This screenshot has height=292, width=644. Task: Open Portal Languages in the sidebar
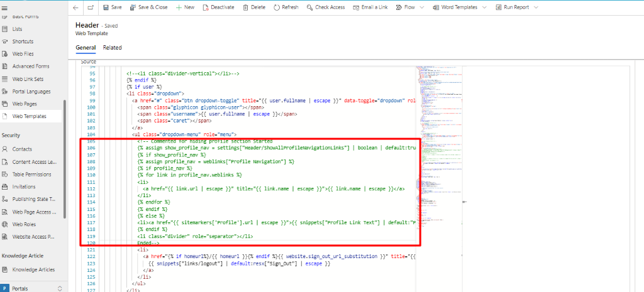[x=31, y=92]
